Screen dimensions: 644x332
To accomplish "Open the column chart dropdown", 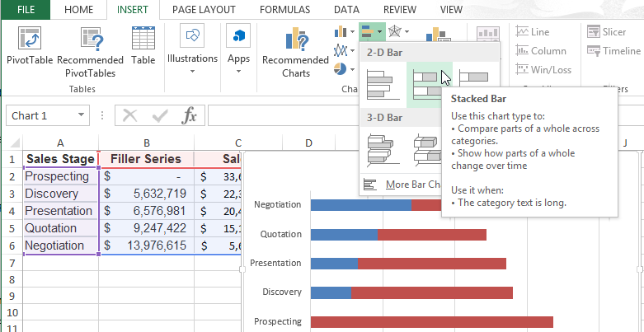I will click(x=346, y=32).
